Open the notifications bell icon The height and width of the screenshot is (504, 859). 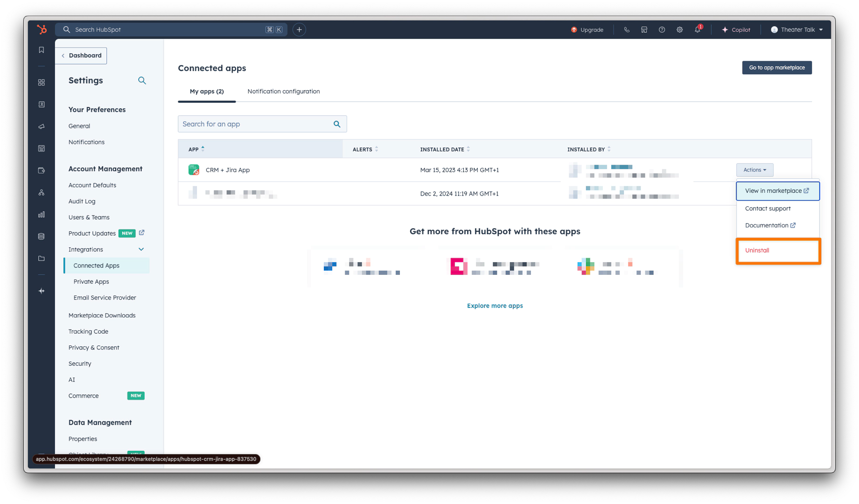(697, 29)
